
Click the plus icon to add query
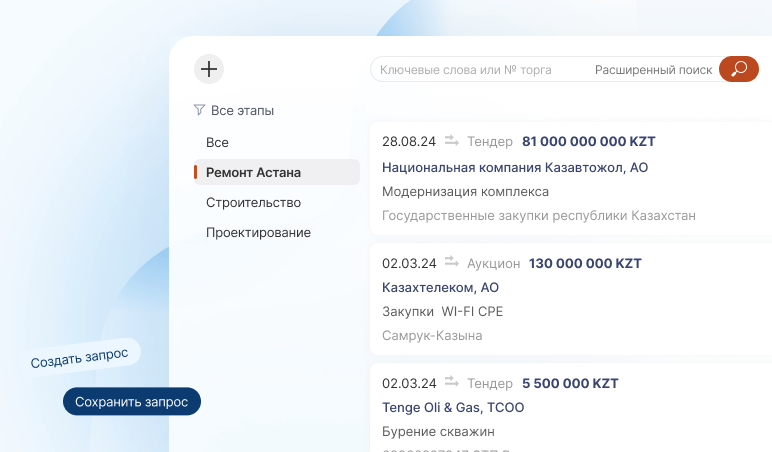[x=208, y=69]
